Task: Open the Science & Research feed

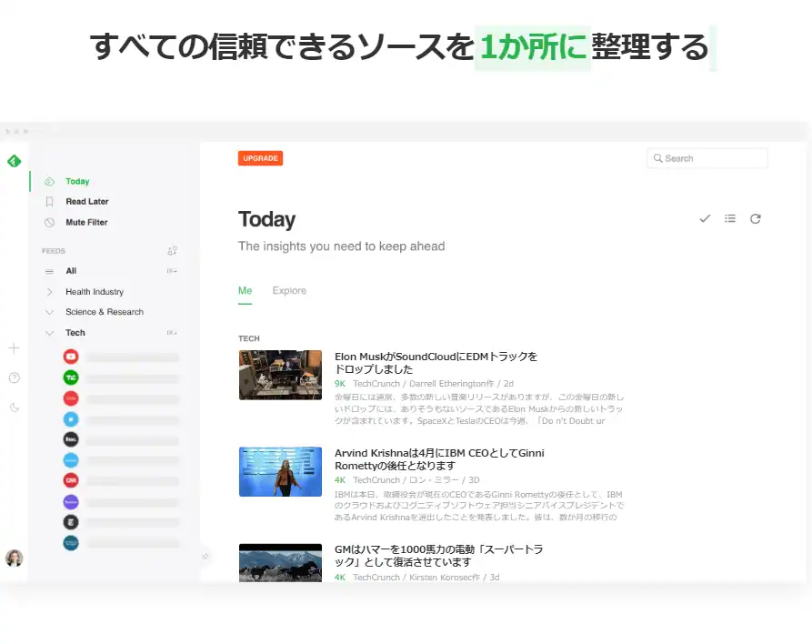Action: 105,312
